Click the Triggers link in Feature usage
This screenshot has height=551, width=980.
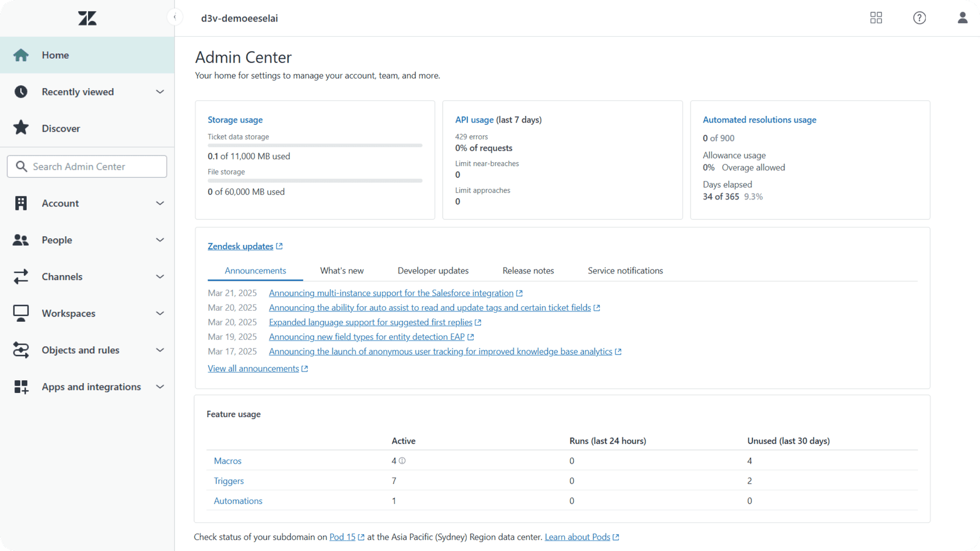pyautogui.click(x=229, y=480)
